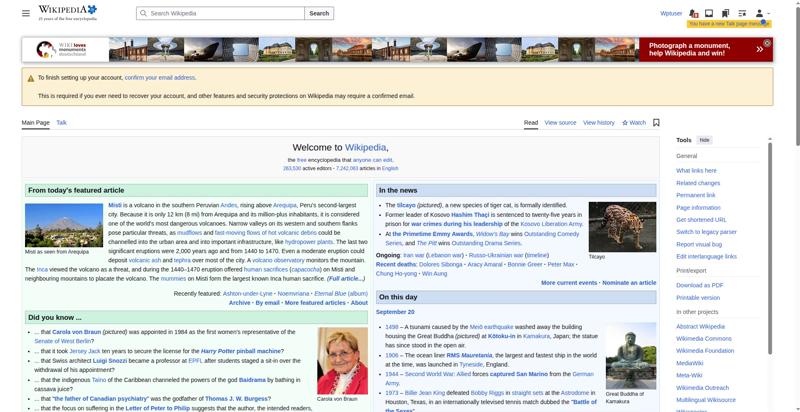The width and height of the screenshot is (800, 412).
Task: Open the Primetime Emmy Awards link
Action: [433, 234]
